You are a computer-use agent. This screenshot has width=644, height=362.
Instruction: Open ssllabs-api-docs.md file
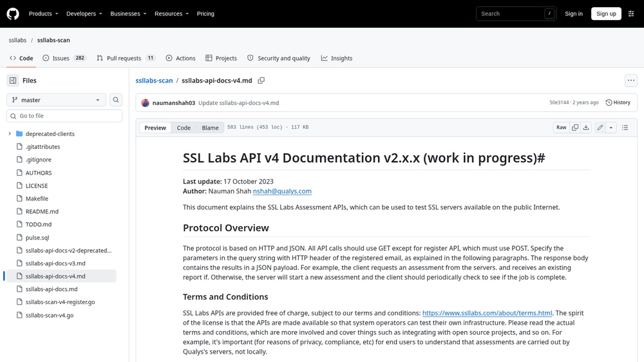(x=52, y=289)
